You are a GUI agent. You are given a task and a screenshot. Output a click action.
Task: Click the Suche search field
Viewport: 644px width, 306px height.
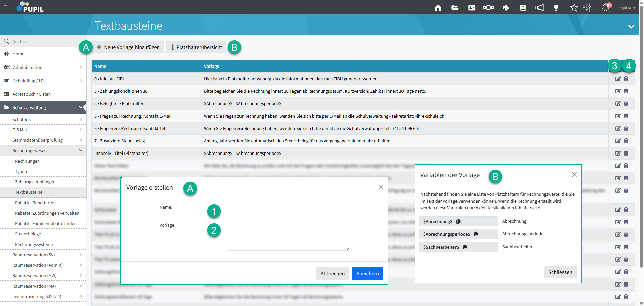coord(43,41)
